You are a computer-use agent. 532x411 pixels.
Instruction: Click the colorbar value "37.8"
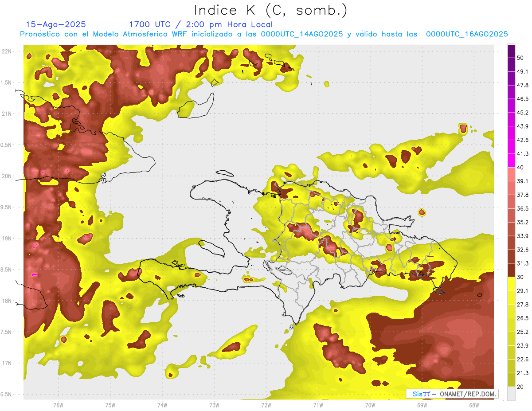pos(522,195)
